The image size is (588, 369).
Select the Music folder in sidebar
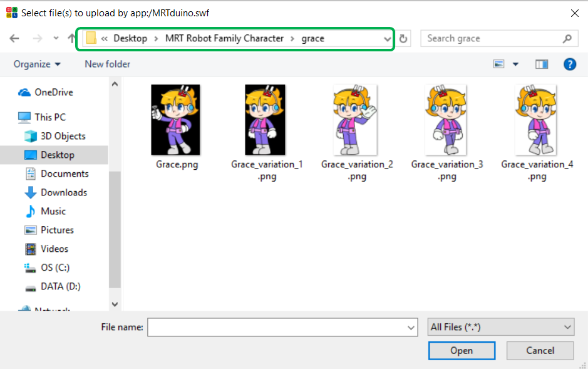click(x=53, y=211)
